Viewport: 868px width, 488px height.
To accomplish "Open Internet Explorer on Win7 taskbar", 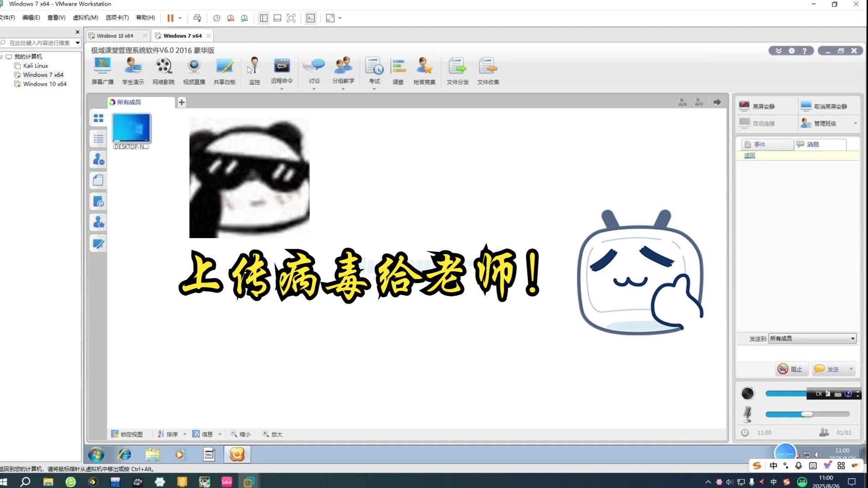I will pyautogui.click(x=124, y=454).
